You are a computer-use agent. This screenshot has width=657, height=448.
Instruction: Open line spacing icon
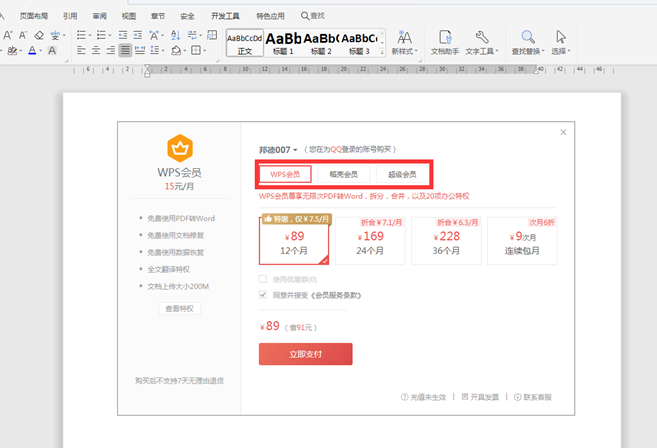pos(155,51)
